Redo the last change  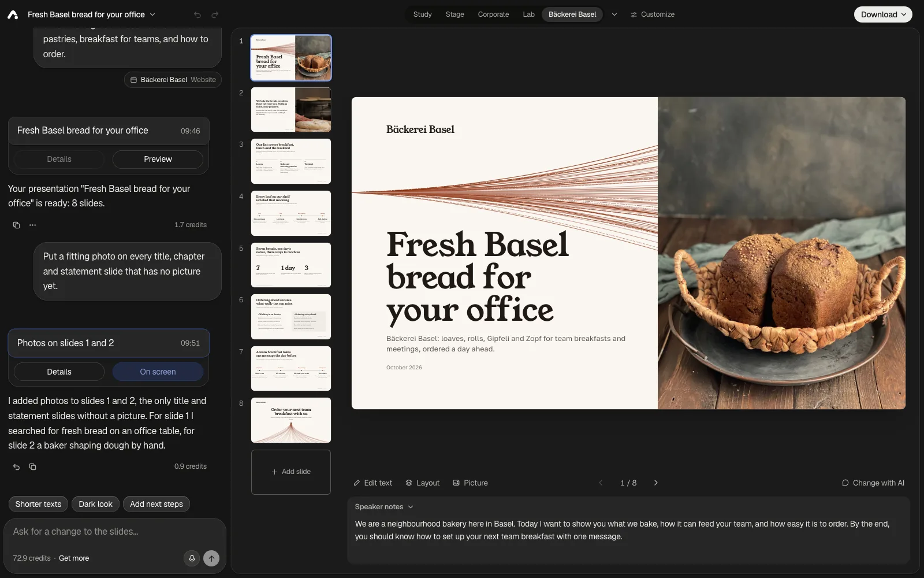[215, 14]
